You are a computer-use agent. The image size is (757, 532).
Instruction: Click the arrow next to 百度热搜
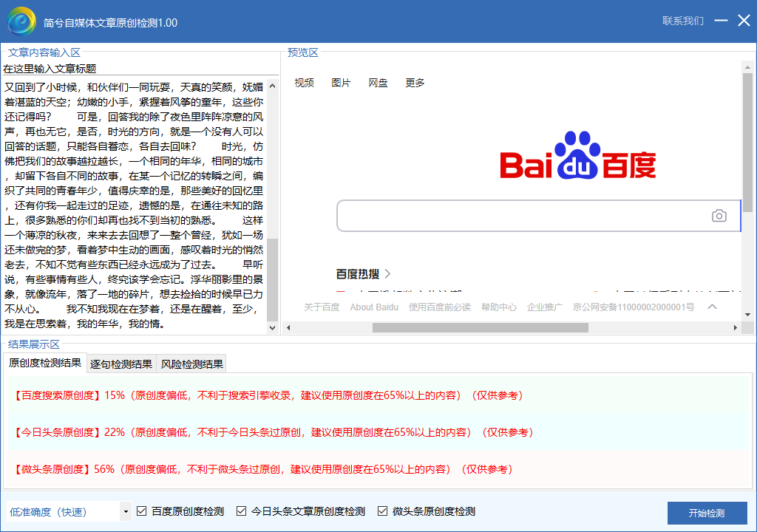pos(387,274)
